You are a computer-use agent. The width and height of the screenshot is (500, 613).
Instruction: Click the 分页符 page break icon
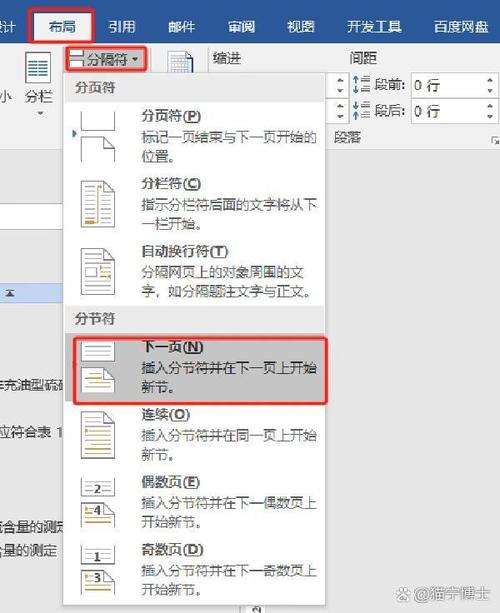[x=97, y=136]
